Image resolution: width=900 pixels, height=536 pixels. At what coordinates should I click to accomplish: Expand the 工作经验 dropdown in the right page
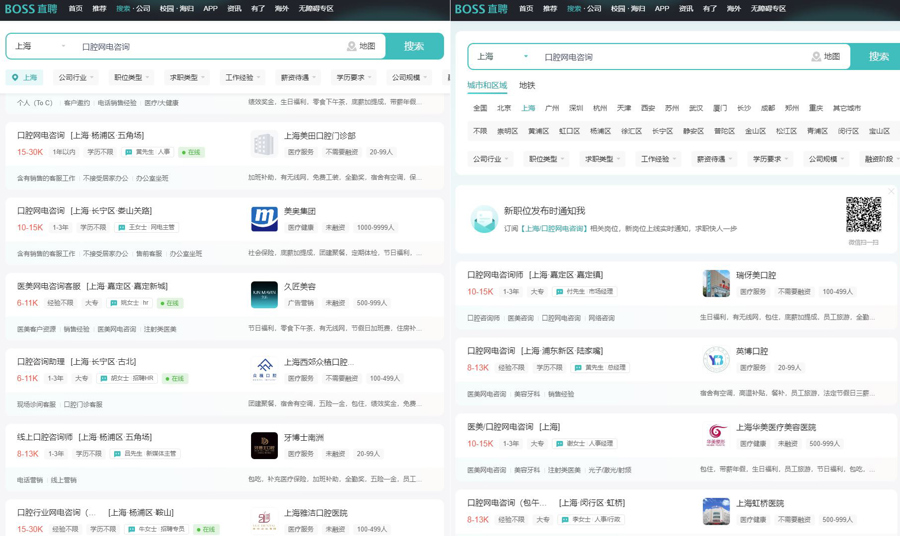pyautogui.click(x=658, y=159)
